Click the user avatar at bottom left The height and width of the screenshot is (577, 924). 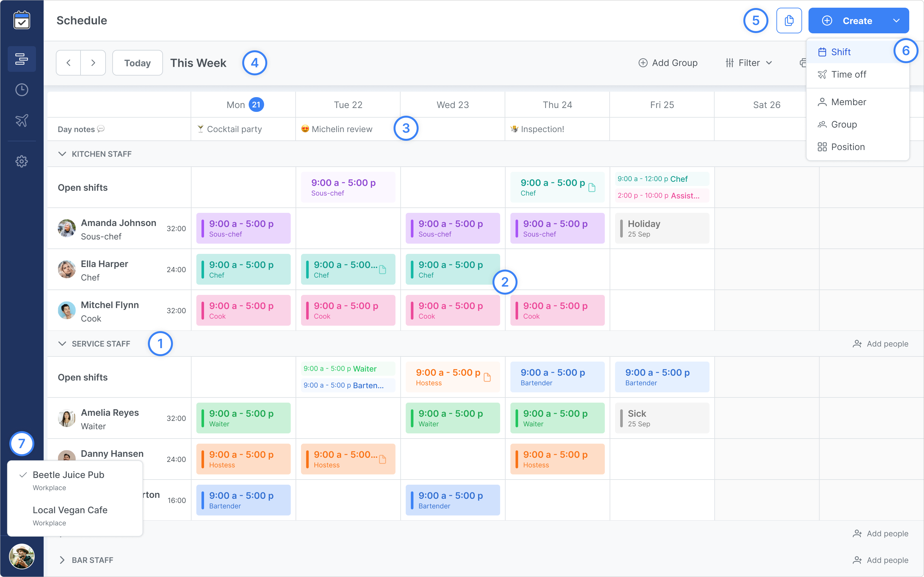tap(22, 557)
